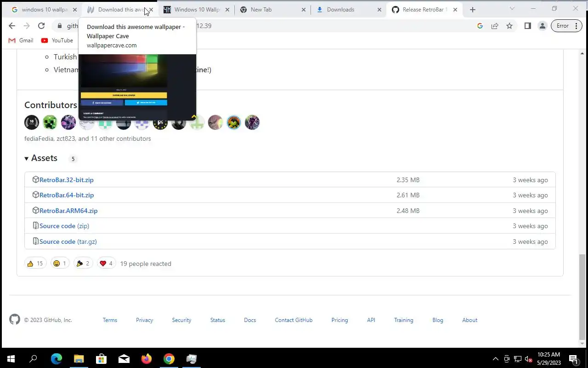Click the package icon beside RetroBar.32-bit.zip

35,179
